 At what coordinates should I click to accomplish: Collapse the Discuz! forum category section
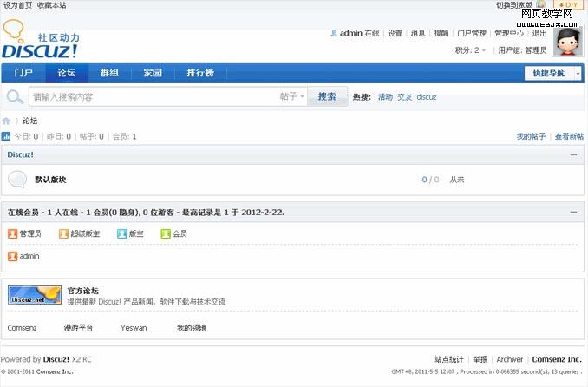pos(573,154)
